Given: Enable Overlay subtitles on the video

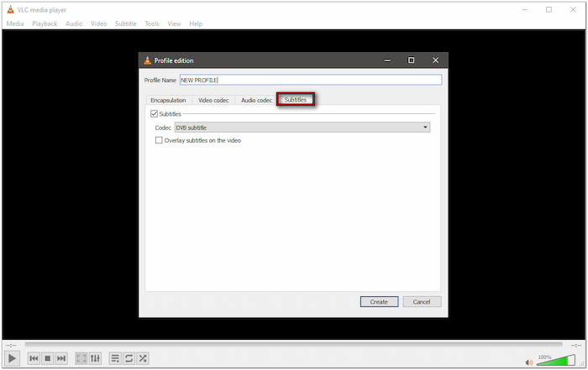Looking at the screenshot, I should (x=159, y=140).
